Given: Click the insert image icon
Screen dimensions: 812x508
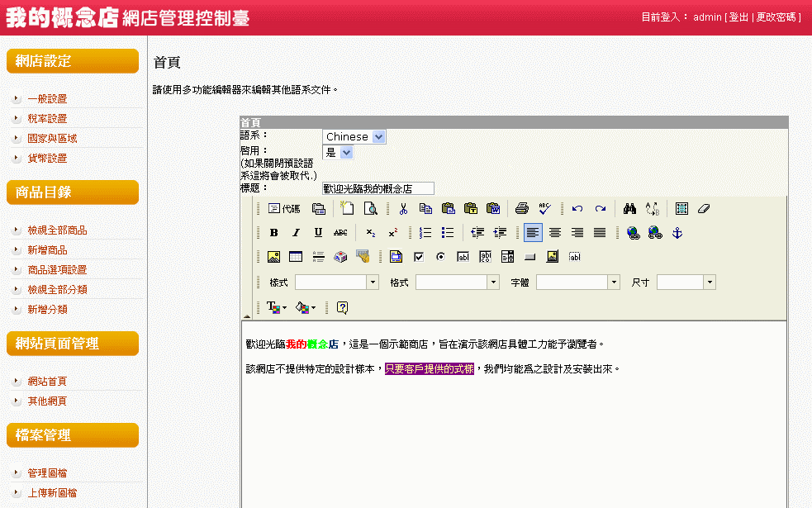Looking at the screenshot, I should 273,257.
